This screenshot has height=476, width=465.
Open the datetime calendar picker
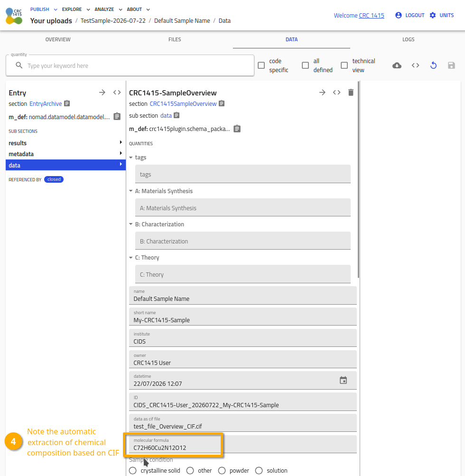pyautogui.click(x=343, y=380)
